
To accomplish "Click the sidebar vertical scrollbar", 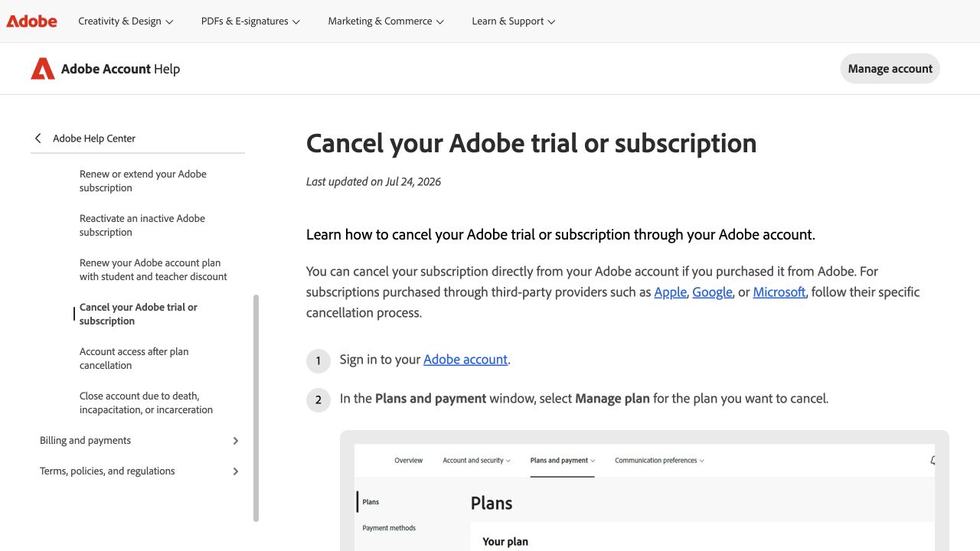I will coord(256,408).
